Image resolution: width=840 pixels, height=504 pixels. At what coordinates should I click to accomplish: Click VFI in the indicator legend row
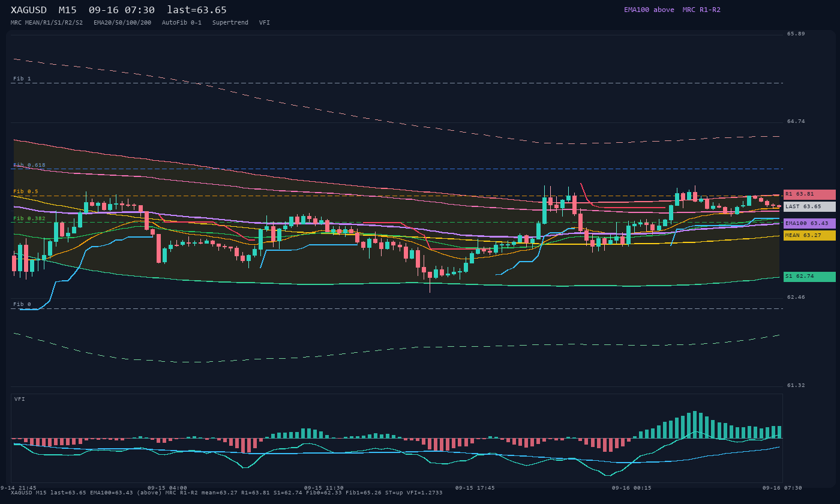(x=265, y=23)
